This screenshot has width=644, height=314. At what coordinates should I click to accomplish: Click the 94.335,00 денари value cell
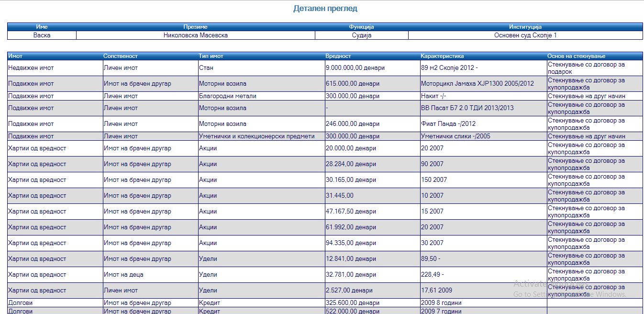[x=351, y=243]
